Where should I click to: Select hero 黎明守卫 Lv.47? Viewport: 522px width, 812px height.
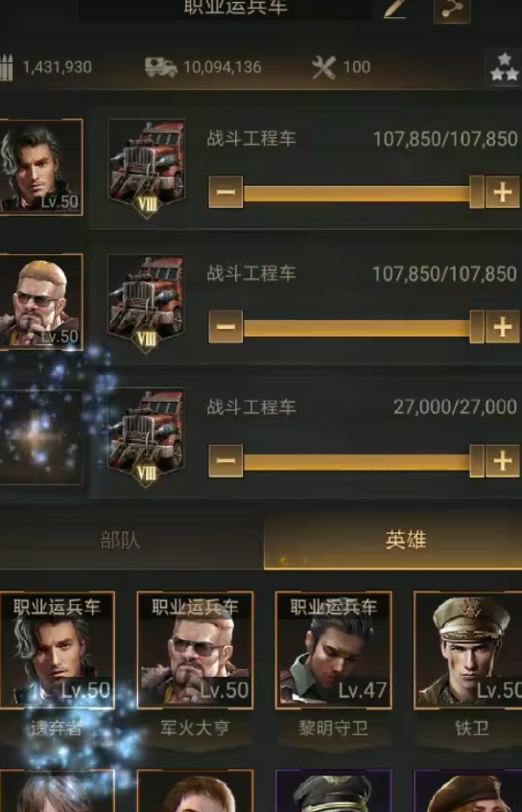(x=333, y=650)
